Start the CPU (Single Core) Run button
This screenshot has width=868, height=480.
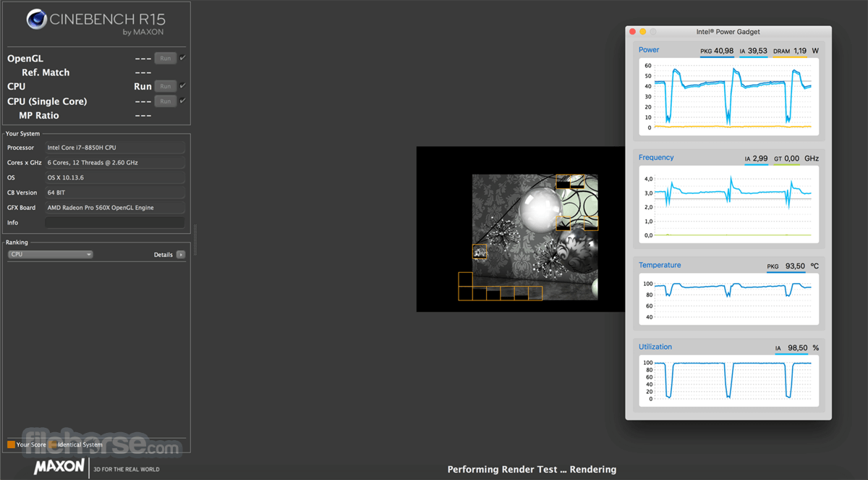(166, 101)
